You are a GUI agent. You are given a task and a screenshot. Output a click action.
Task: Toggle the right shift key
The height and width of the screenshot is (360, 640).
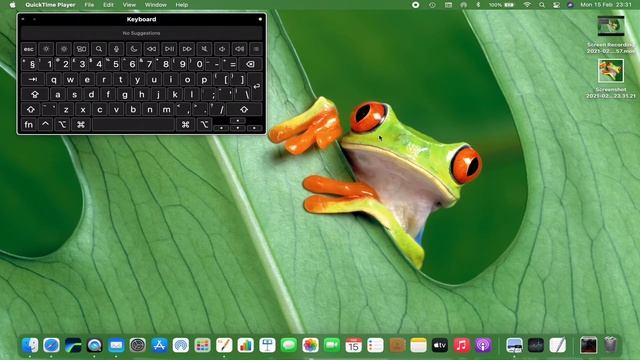click(x=244, y=109)
